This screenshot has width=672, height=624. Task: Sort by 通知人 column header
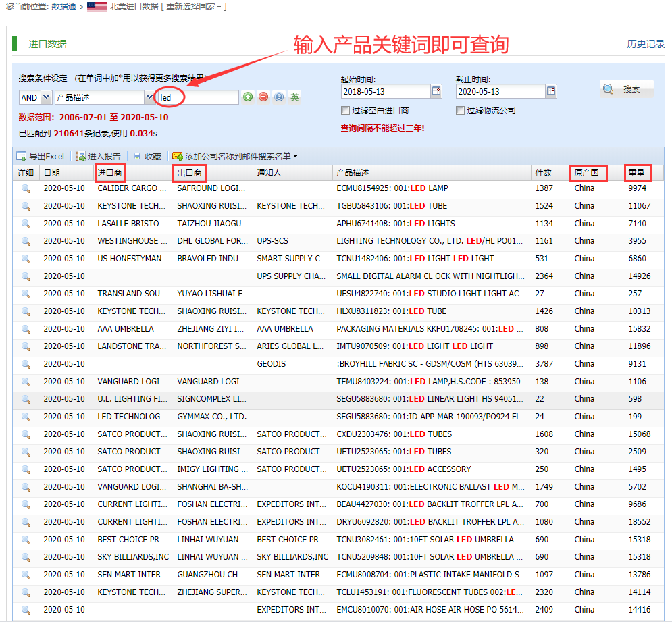tap(269, 173)
